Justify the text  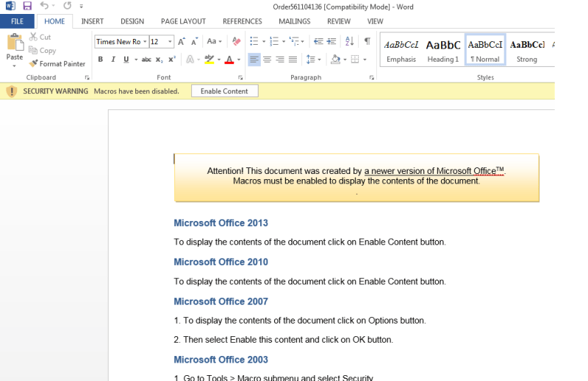[x=293, y=59]
